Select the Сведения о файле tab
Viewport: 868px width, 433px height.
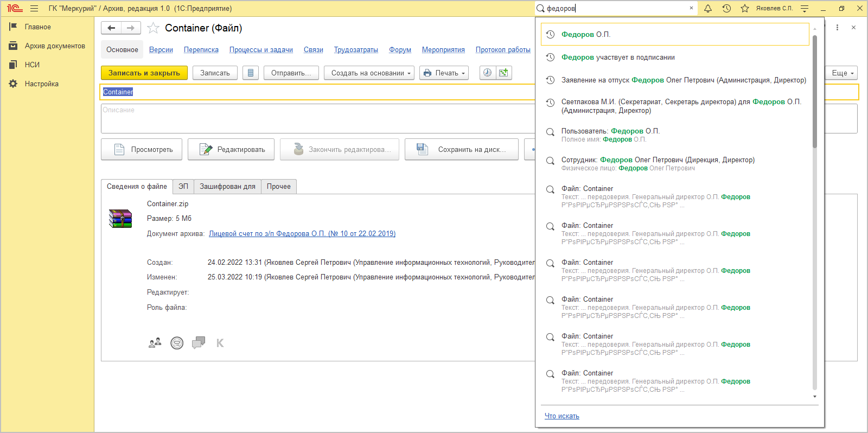(137, 186)
